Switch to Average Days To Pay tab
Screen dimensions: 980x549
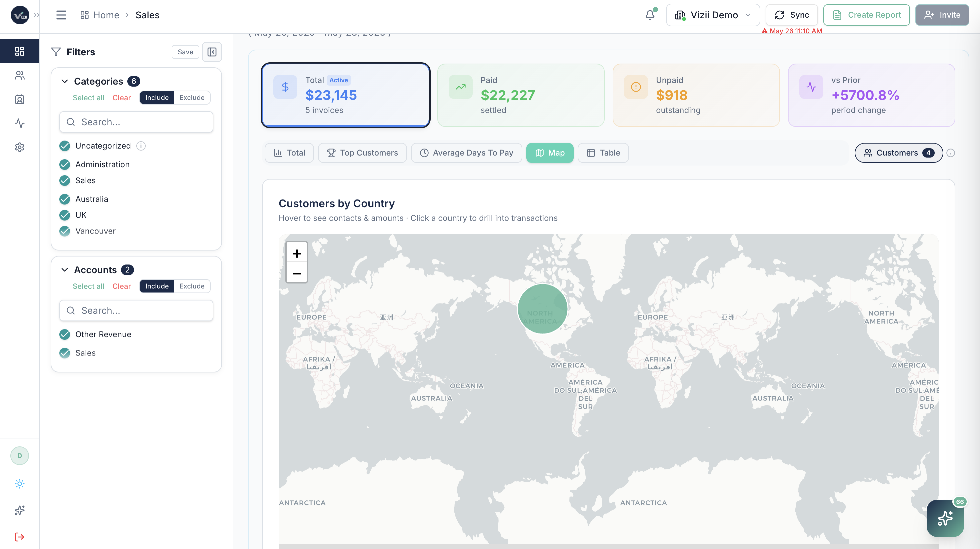pos(466,153)
